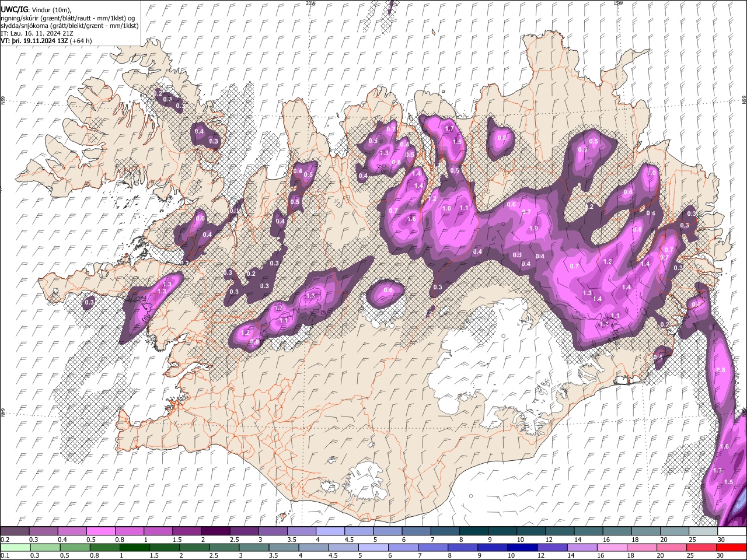This screenshot has height=560, width=747.
Task: Click the 'rigning/skúrir' legend description line
Action: coord(68,18)
